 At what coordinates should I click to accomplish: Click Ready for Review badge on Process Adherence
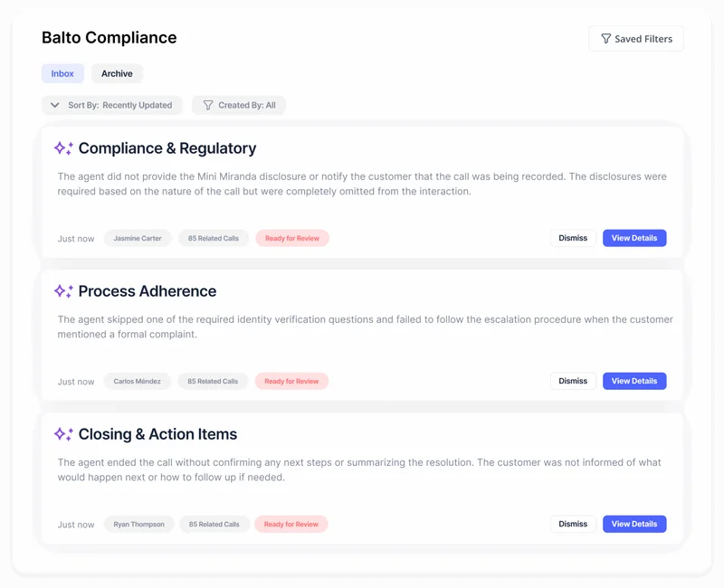tap(291, 382)
